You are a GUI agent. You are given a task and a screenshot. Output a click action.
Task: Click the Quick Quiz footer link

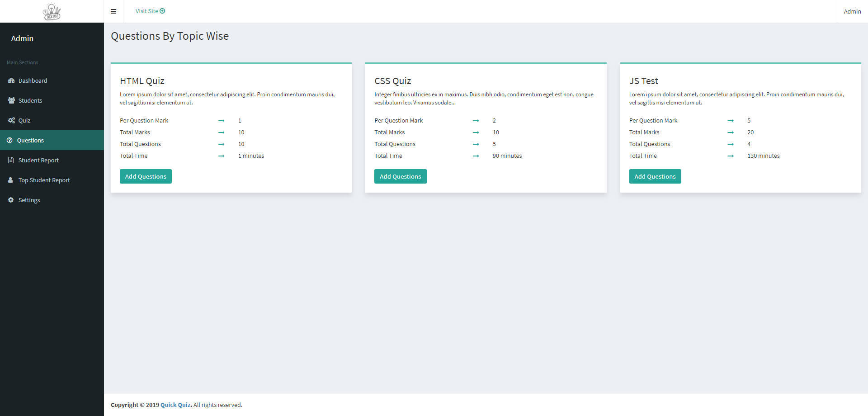coord(175,405)
